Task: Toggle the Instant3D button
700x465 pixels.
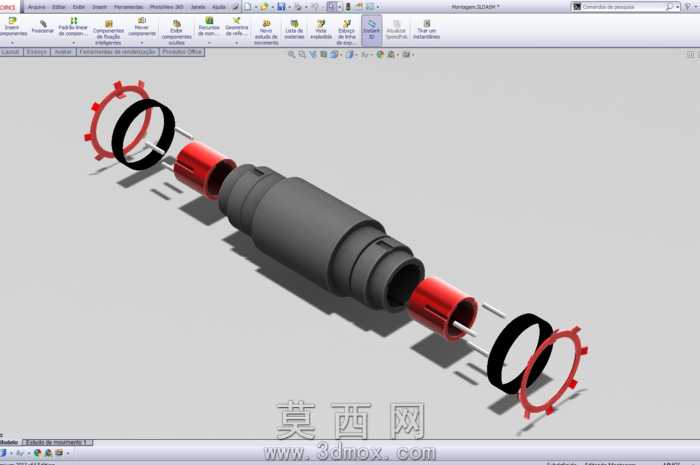Action: pyautogui.click(x=371, y=30)
